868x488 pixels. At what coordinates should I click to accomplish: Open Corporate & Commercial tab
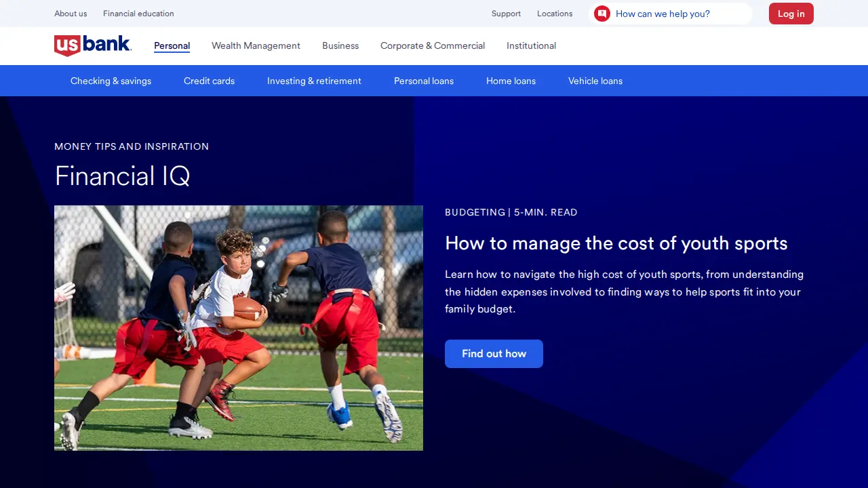pyautogui.click(x=433, y=46)
